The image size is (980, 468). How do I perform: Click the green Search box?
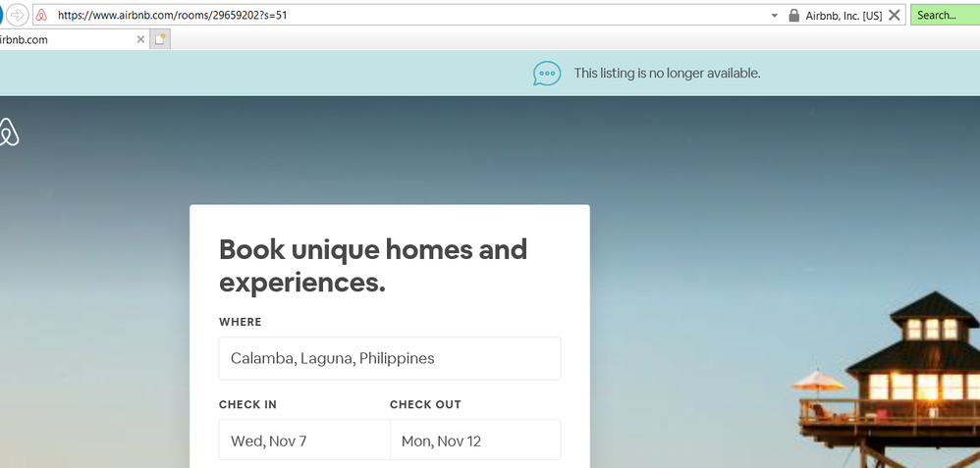coord(944,16)
